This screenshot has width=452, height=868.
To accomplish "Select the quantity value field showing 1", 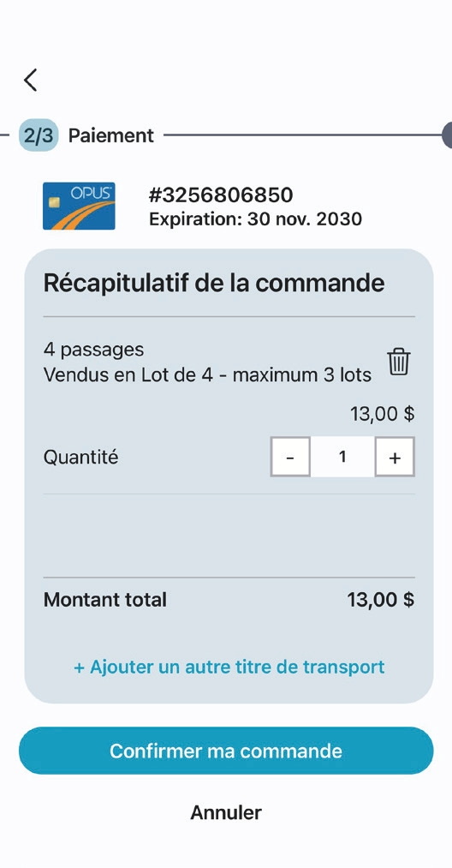I will (342, 457).
